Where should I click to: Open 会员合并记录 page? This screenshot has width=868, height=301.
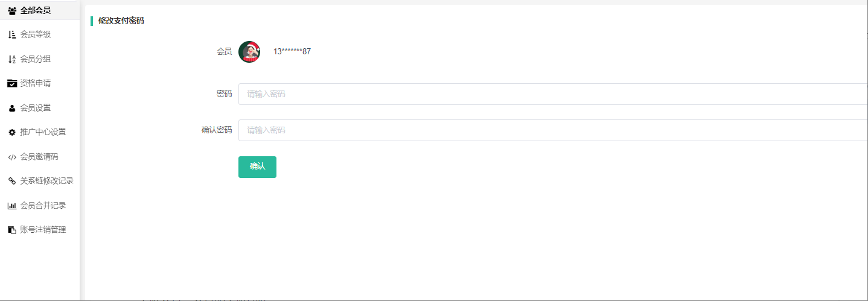pyautogui.click(x=43, y=206)
